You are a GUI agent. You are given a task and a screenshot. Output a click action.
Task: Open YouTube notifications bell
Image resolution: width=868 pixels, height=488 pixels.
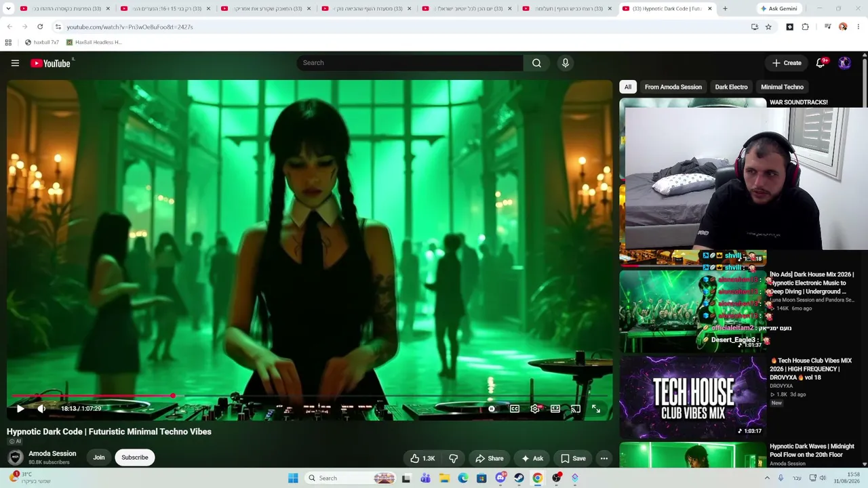(x=821, y=63)
